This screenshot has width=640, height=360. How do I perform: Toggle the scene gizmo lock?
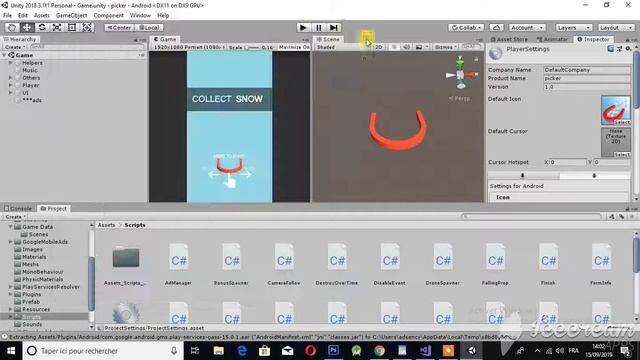point(476,59)
